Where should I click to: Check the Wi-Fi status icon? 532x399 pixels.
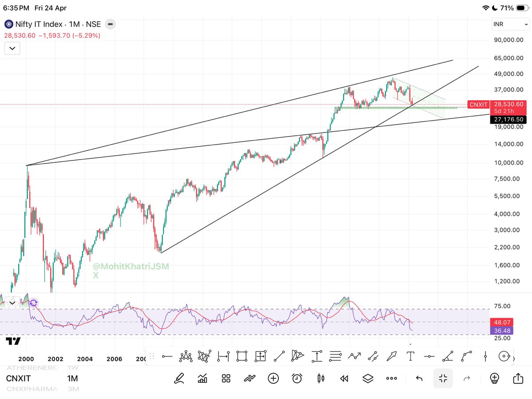[x=485, y=8]
